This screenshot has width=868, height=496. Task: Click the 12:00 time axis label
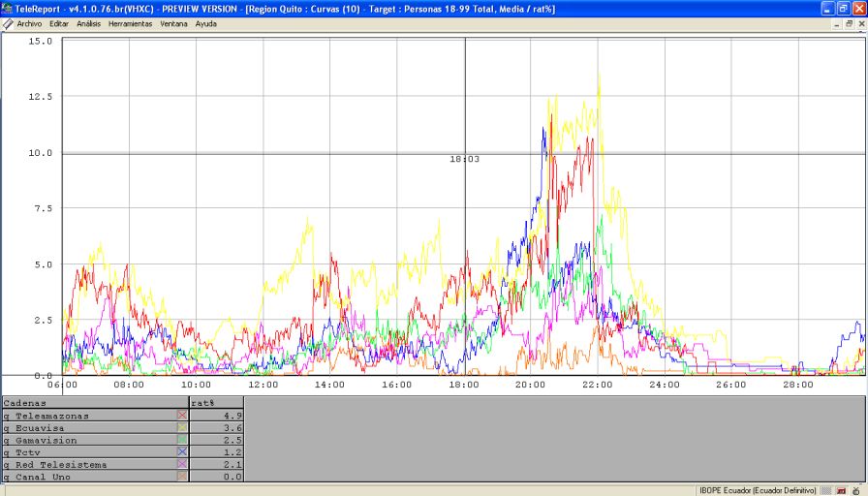click(263, 385)
